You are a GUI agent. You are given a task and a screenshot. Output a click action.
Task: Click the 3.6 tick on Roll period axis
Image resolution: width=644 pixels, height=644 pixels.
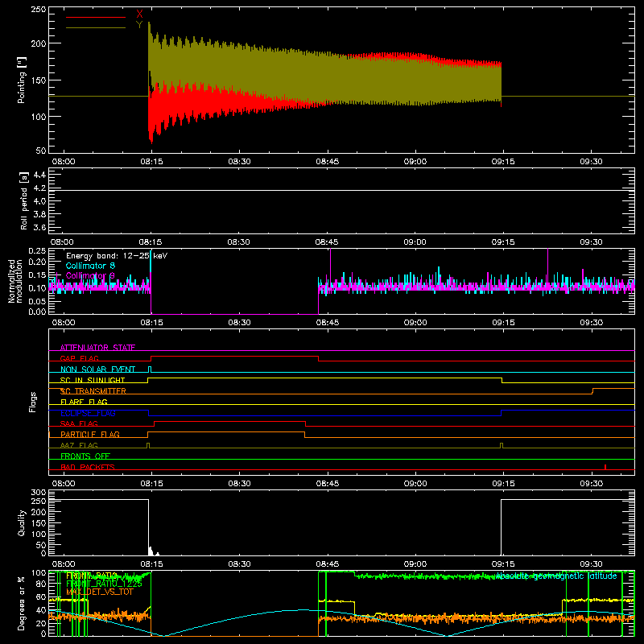click(x=39, y=227)
